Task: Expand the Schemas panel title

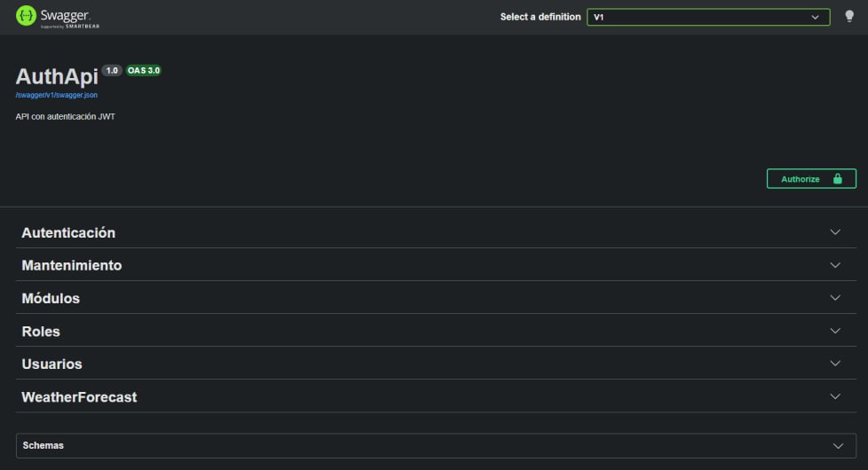Action: click(43, 445)
